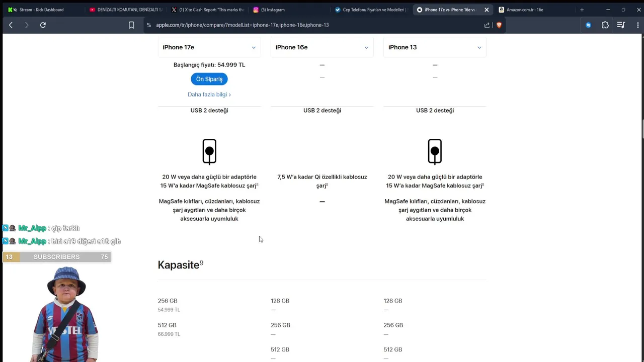
Task: Switch to the Kick Dashboard stream tab
Action: 41,10
